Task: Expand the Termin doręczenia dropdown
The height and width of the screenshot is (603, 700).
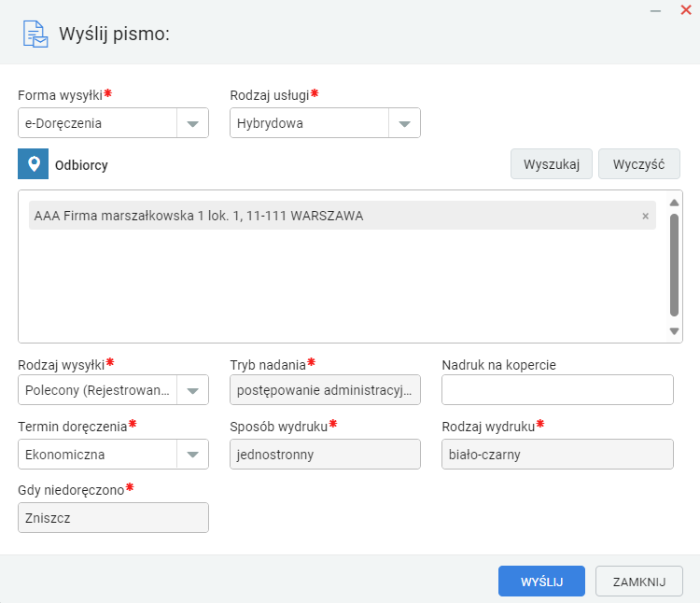Action: click(x=192, y=455)
